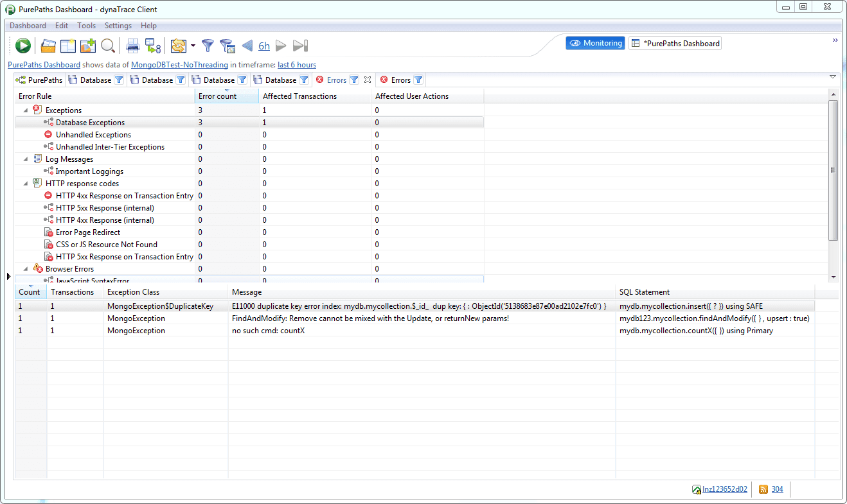Click the session export icon next to the printer
Screen dimensions: 847x504
click(153, 46)
